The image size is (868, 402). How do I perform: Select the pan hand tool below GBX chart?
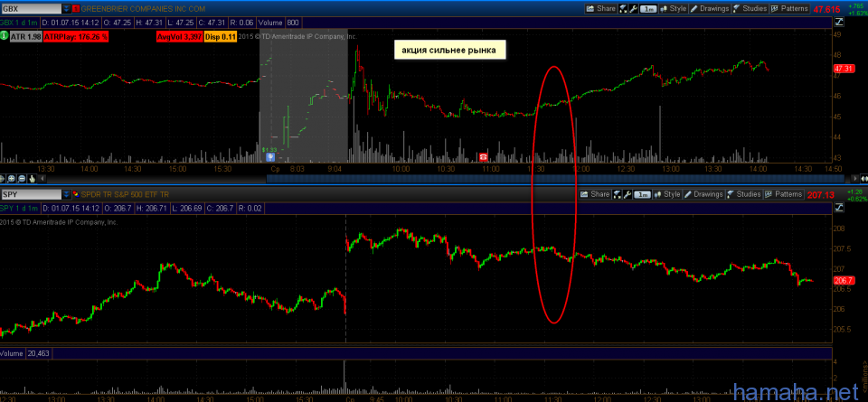(32, 179)
